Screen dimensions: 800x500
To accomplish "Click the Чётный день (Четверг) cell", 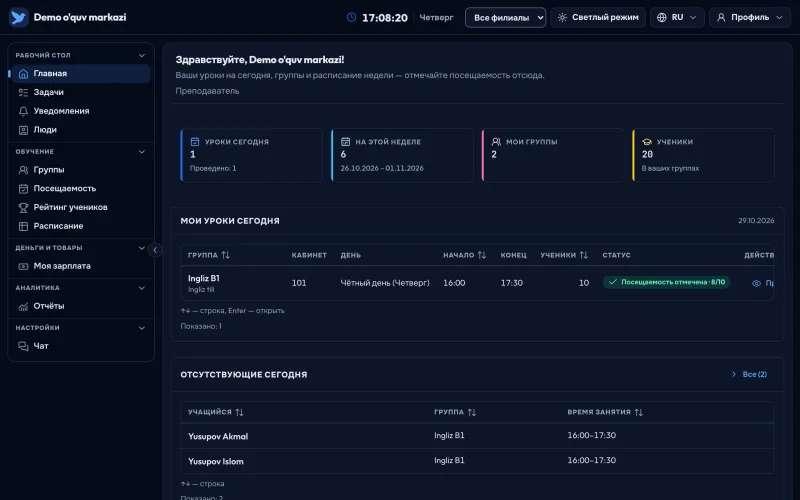I will point(385,283).
